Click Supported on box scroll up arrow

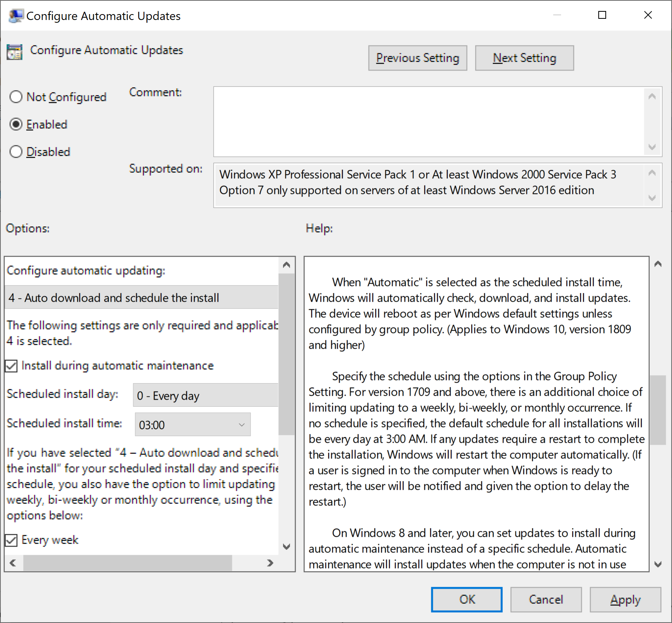[x=652, y=173]
